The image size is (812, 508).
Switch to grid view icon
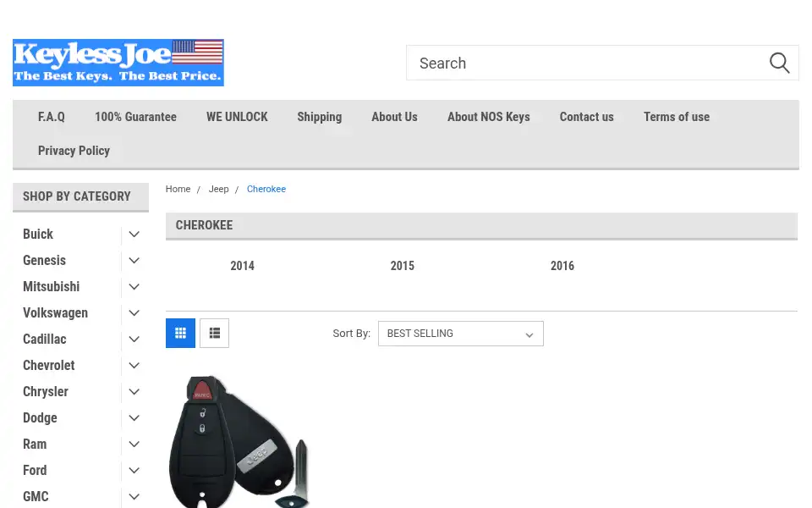(180, 334)
